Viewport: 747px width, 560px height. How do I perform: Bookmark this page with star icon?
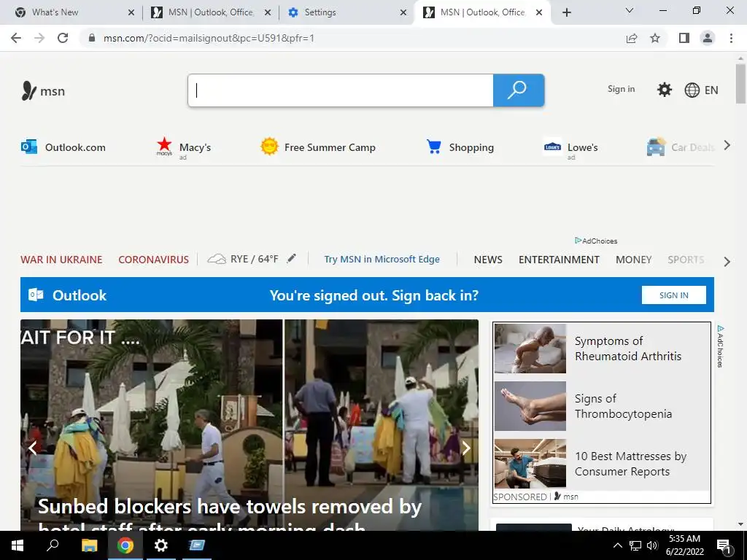(655, 38)
